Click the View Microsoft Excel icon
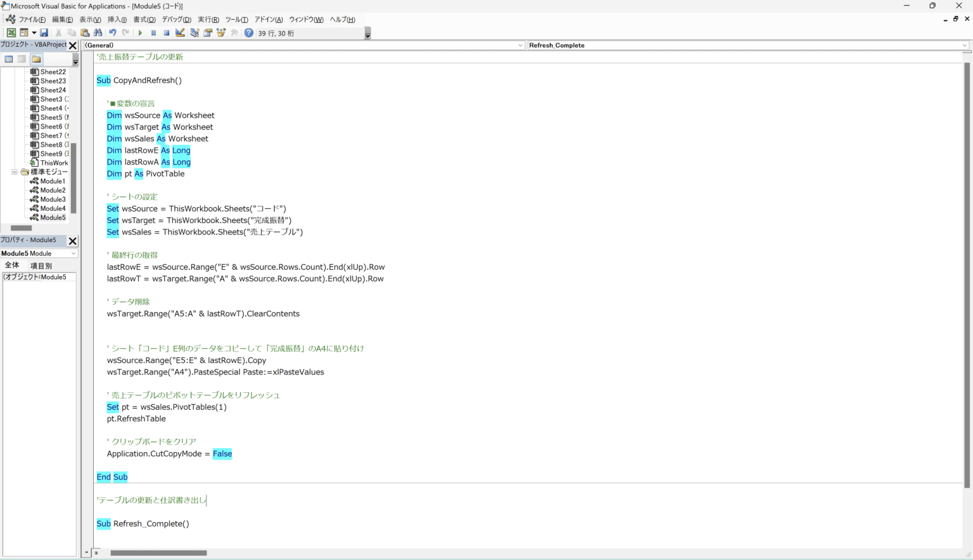Screen dimensions: 973x560 click(11, 33)
